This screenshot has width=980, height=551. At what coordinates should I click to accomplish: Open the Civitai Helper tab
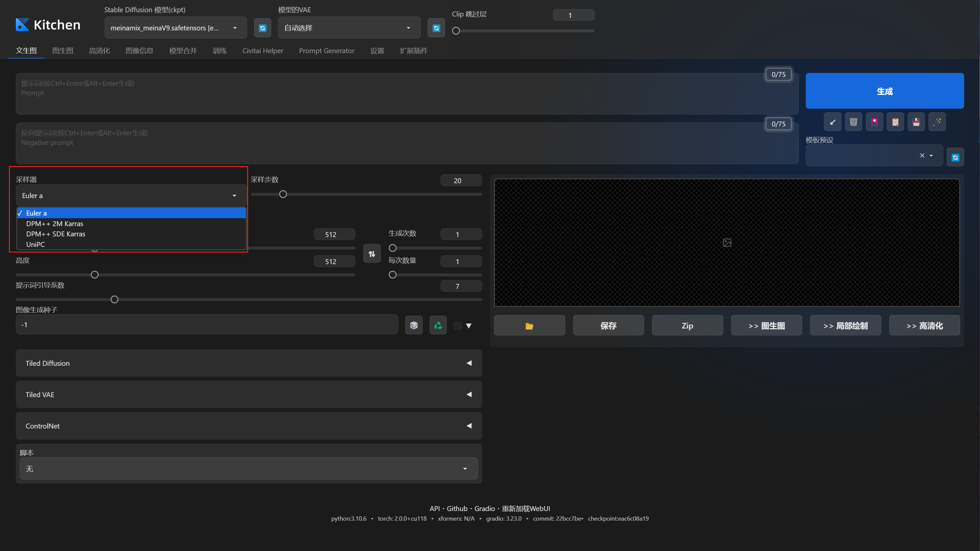(263, 51)
